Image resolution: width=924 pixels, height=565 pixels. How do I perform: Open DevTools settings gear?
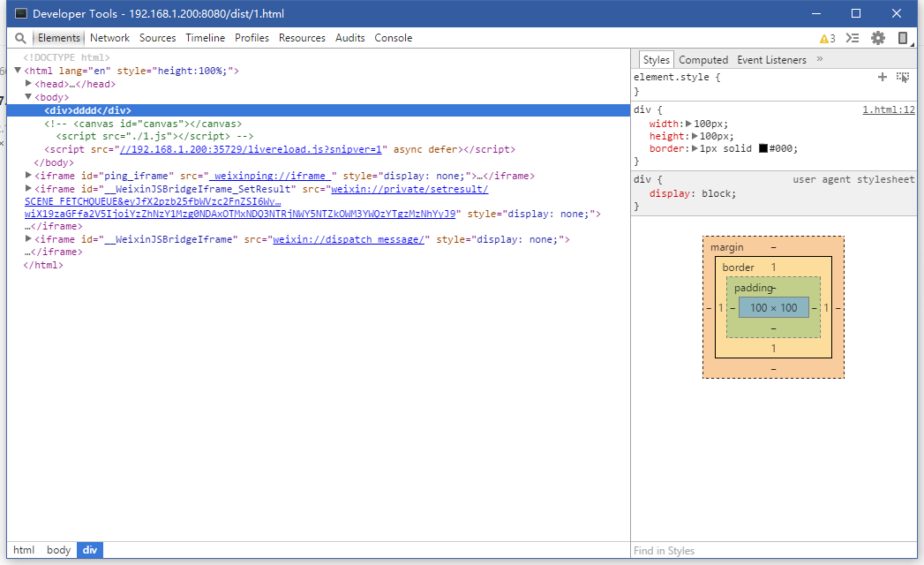coord(878,38)
